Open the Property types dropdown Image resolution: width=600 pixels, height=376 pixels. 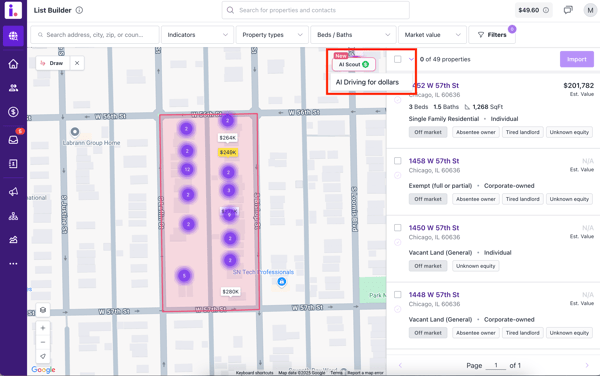[272, 35]
